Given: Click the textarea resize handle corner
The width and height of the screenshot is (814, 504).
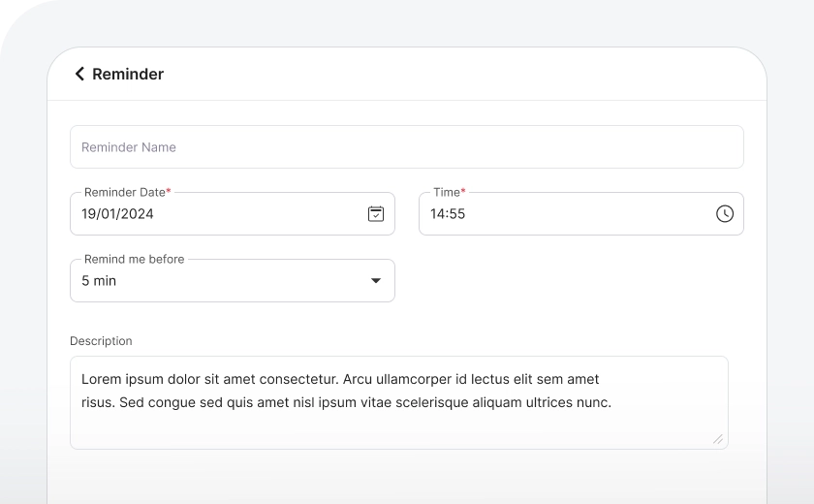Looking at the screenshot, I should [x=717, y=439].
